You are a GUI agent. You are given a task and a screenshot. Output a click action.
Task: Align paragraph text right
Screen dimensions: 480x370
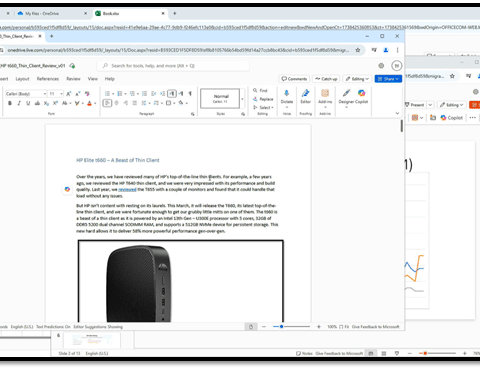pyautogui.click(x=125, y=103)
